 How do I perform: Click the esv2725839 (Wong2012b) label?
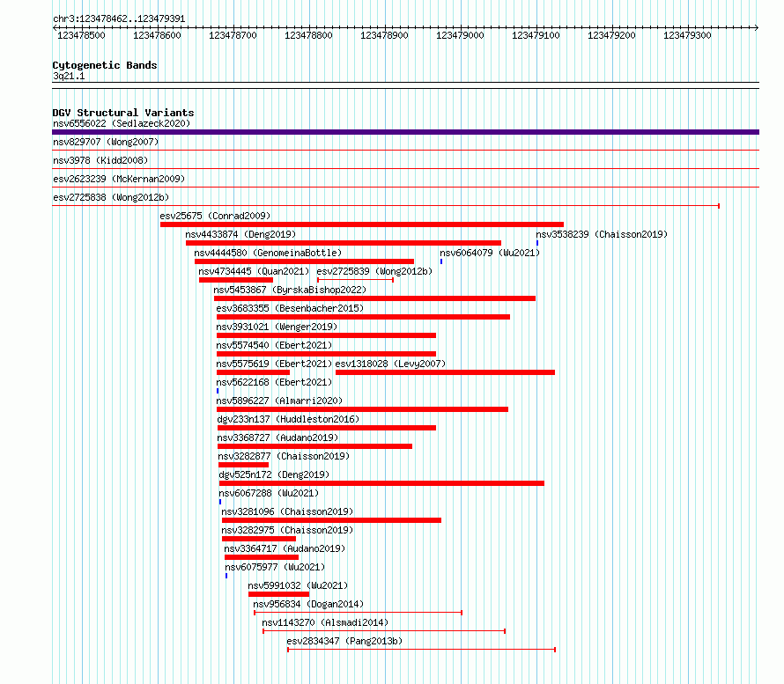click(x=374, y=271)
